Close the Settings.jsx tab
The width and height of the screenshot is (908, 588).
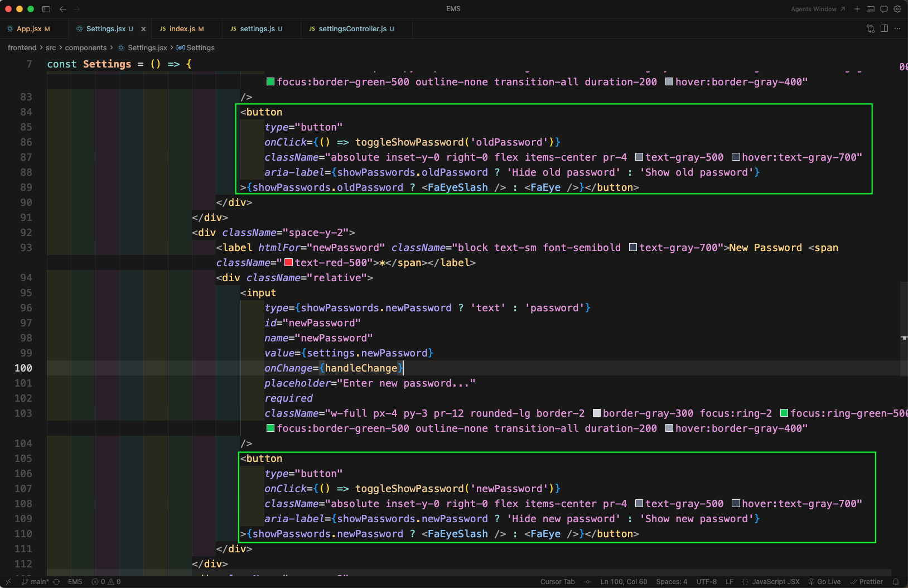click(143, 29)
